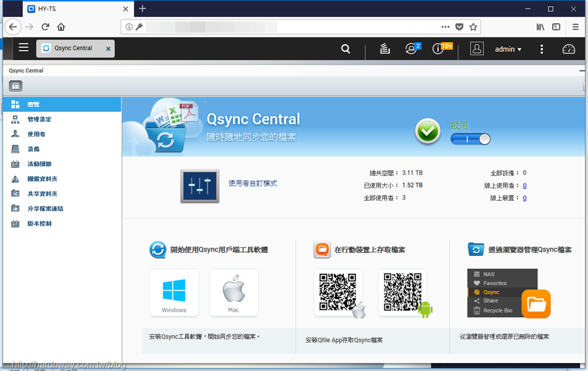Click the 使用者自訂模式 mixer icon
588x371 pixels.
(x=199, y=186)
